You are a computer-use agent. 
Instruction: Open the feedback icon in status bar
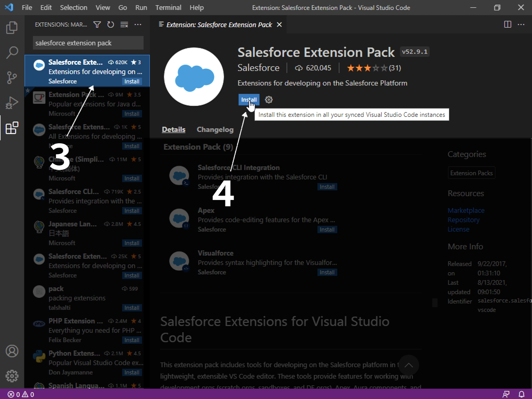[x=506, y=394]
